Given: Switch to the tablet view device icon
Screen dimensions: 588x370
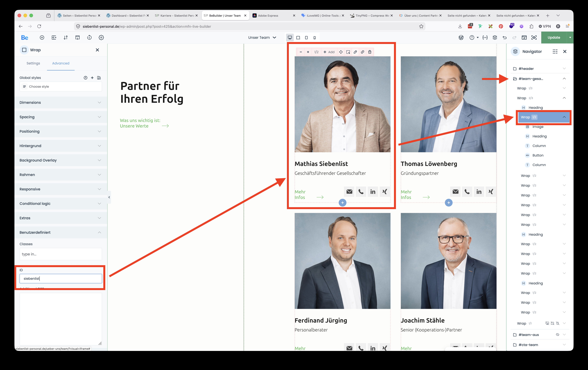Looking at the screenshot, I should 306,38.
